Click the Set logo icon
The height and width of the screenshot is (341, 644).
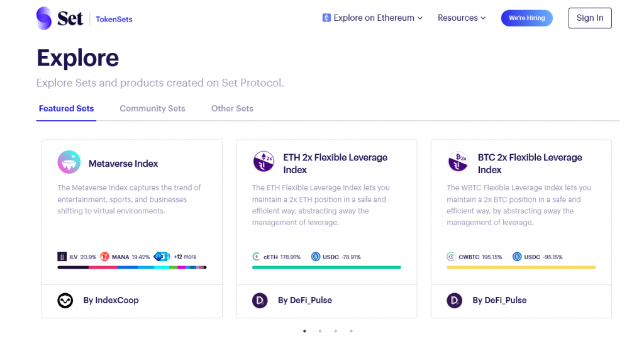click(x=44, y=18)
